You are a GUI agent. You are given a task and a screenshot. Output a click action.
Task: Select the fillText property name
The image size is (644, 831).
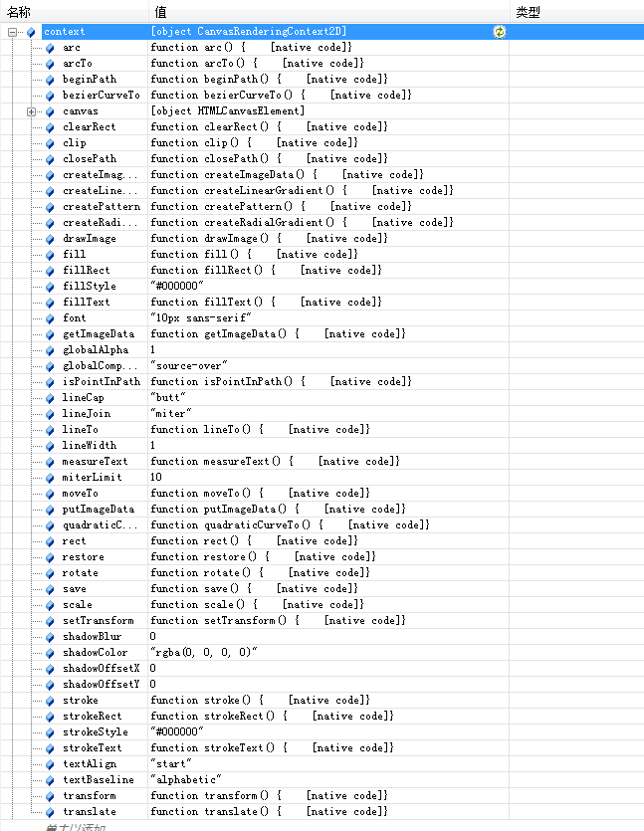(x=87, y=303)
